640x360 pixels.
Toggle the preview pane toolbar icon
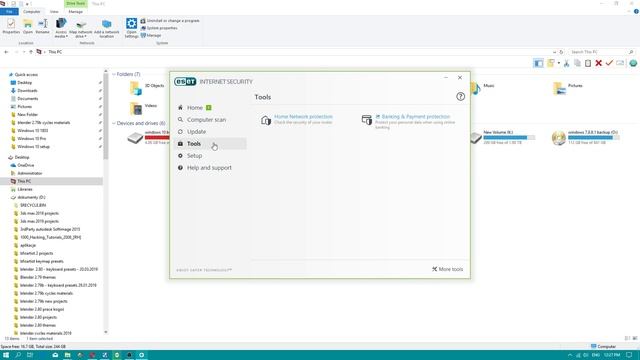pyautogui.click(x=538, y=63)
